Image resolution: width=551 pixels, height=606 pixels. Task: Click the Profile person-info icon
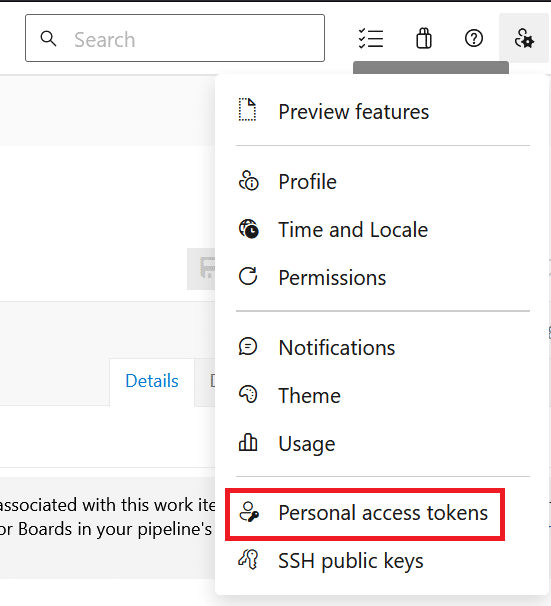pos(248,180)
